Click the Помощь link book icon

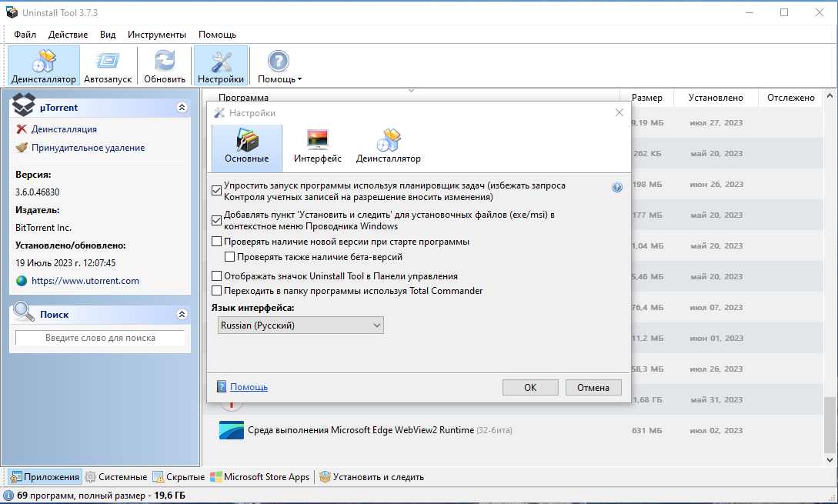point(222,387)
